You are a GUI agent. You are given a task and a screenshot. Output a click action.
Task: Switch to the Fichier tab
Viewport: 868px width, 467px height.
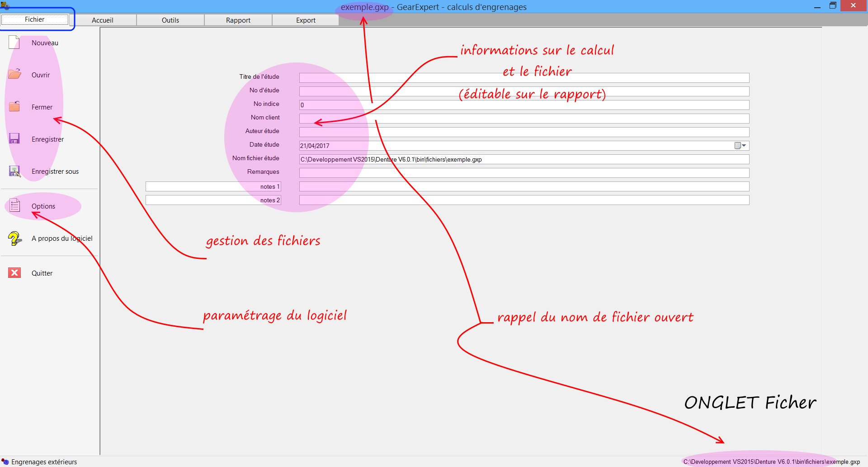click(35, 19)
